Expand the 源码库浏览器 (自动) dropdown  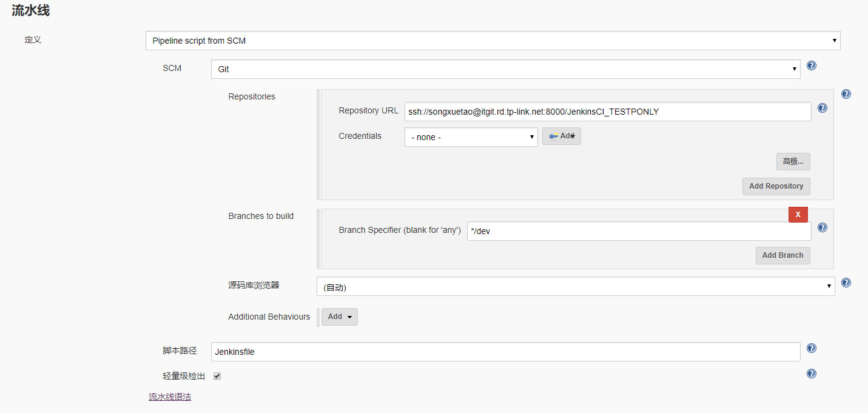[575, 287]
